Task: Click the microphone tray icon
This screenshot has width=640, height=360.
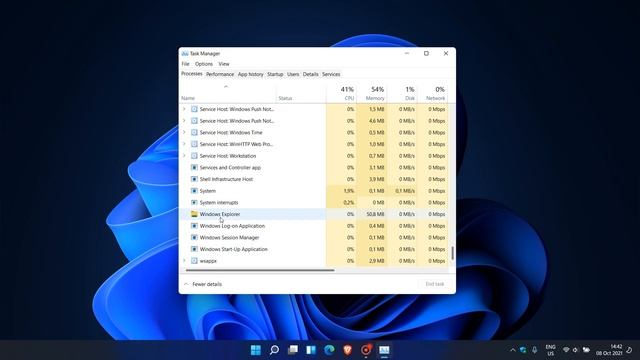Action: tap(535, 350)
